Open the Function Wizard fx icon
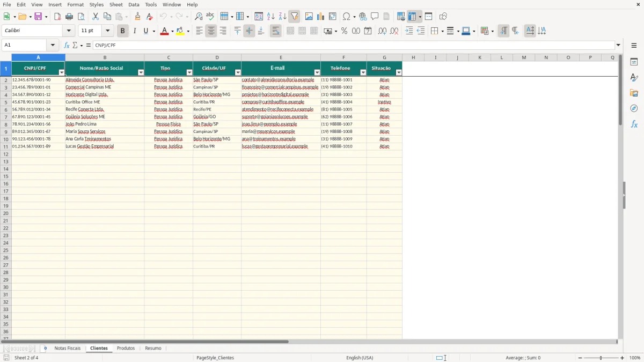This screenshot has width=644, height=362. pyautogui.click(x=67, y=45)
